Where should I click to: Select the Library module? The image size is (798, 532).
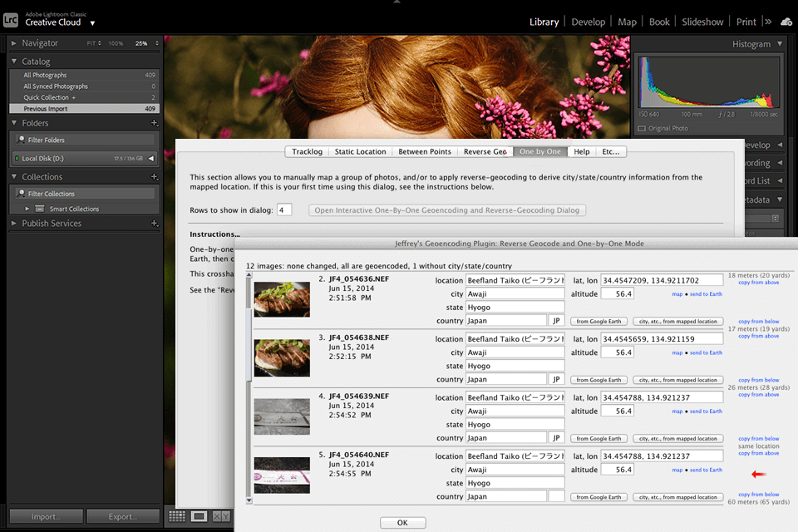tap(544, 22)
